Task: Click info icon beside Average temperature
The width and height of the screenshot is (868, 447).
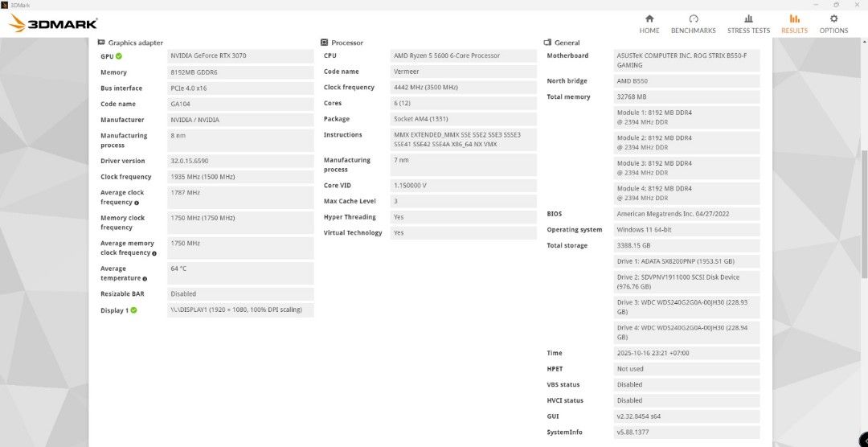Action: [145, 279]
